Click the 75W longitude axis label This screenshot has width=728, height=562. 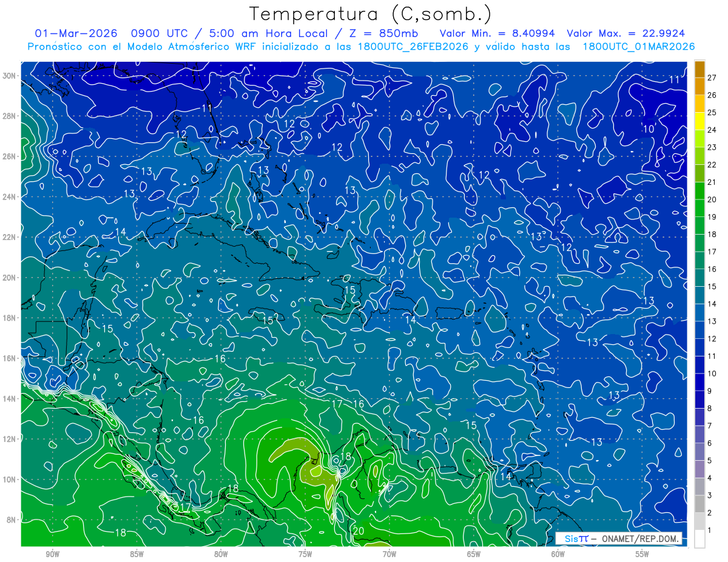pyautogui.click(x=305, y=555)
